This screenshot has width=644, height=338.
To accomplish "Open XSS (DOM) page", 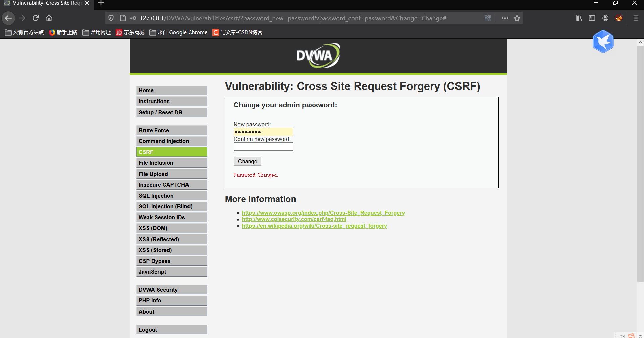I will tap(172, 228).
